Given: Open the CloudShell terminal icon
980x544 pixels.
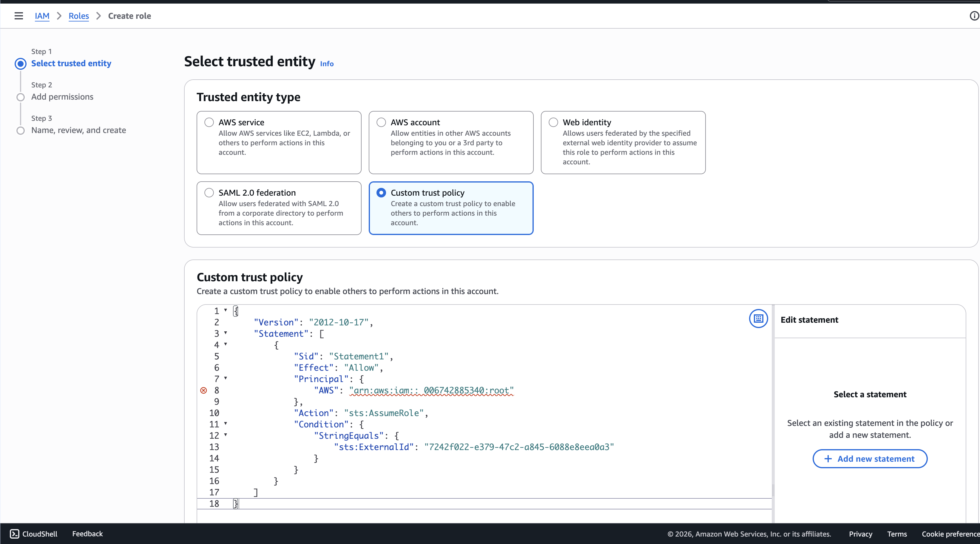Looking at the screenshot, I should click(14, 534).
